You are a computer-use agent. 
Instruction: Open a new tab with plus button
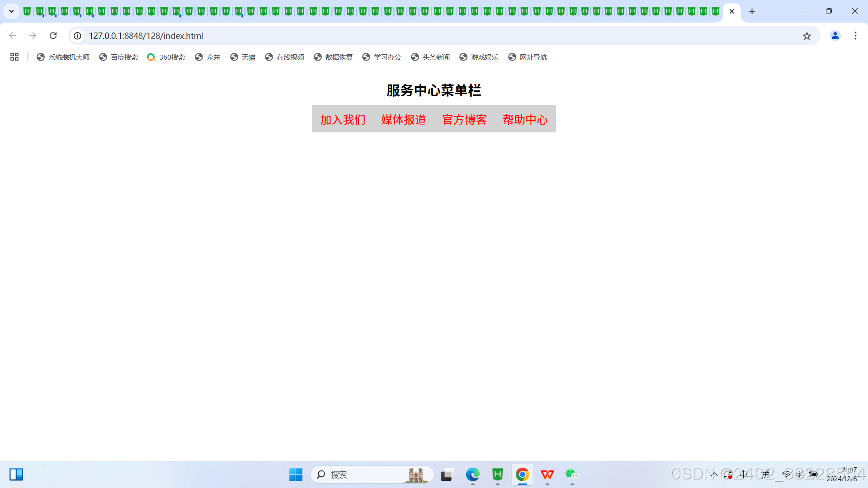coord(752,11)
